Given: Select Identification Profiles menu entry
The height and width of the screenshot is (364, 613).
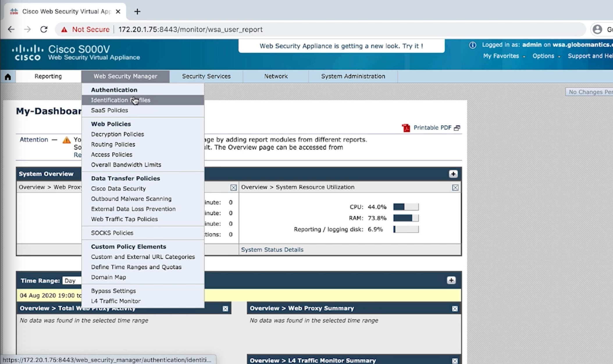Looking at the screenshot, I should 143,100.
